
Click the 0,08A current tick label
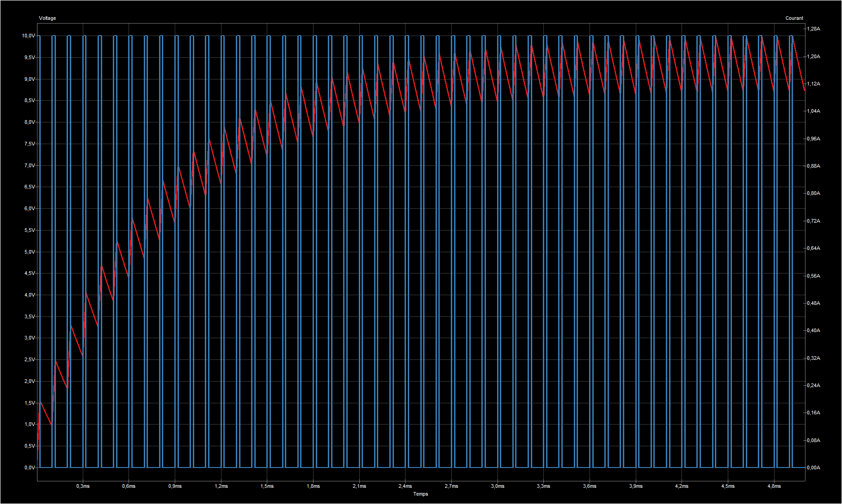click(813, 440)
